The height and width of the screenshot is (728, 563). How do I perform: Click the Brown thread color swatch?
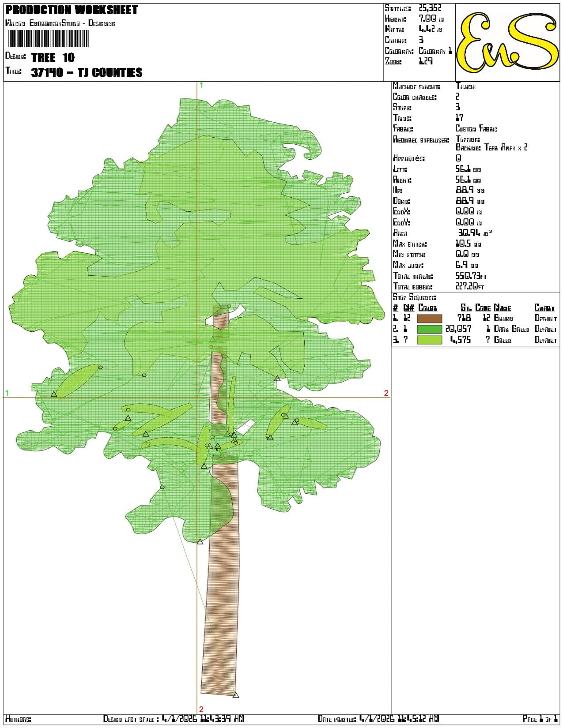pos(429,318)
